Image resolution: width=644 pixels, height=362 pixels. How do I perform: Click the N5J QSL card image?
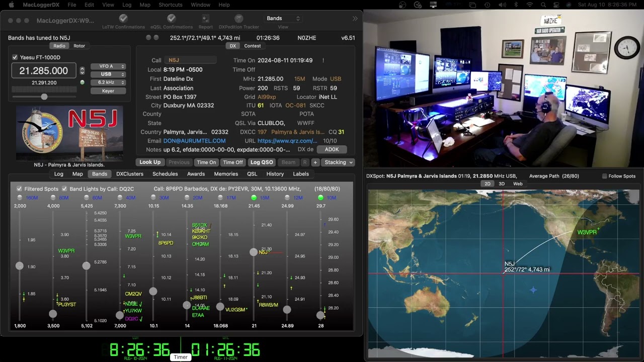pyautogui.click(x=69, y=133)
